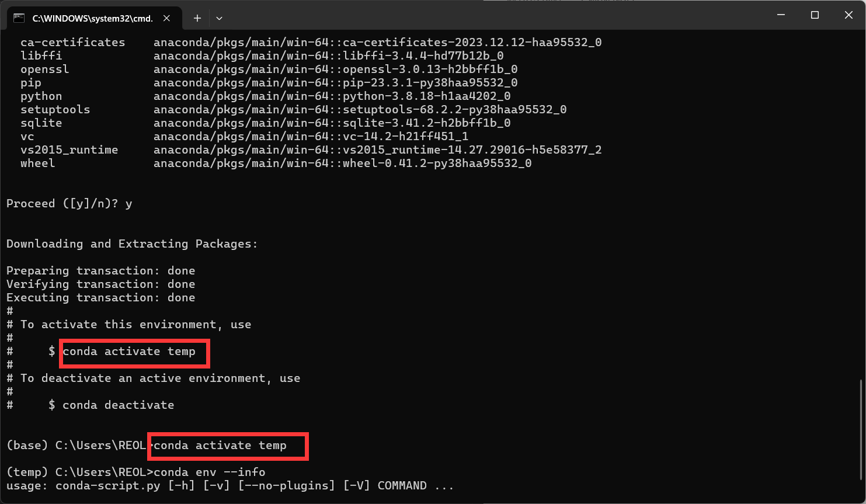Close the Windows Terminal window
This screenshot has height=504, width=866.
coord(848,15)
